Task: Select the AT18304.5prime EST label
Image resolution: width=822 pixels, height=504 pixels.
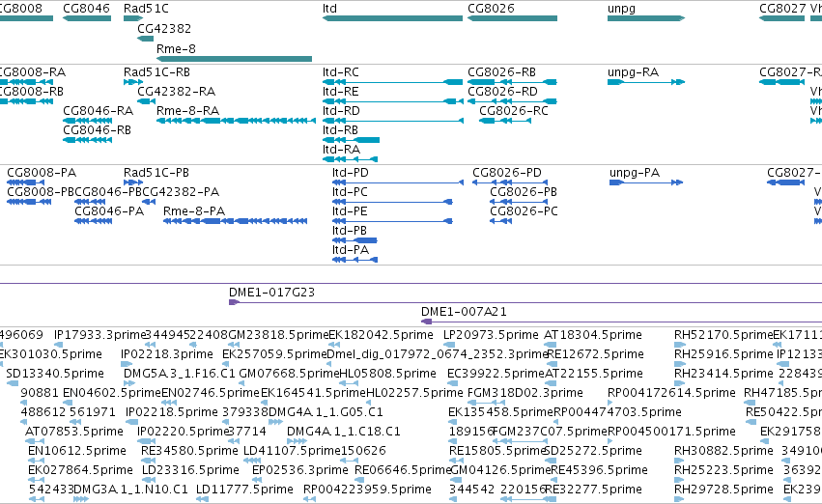Action: click(x=592, y=335)
